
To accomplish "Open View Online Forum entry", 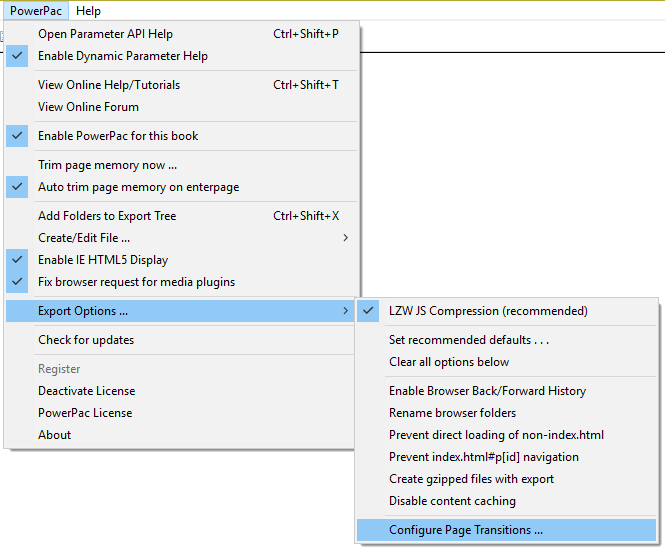I will 181,107.
